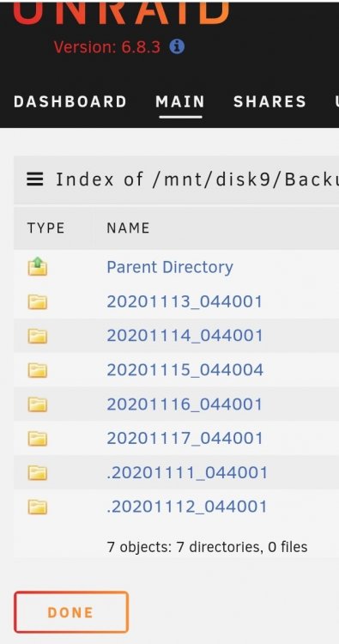This screenshot has height=644, width=339.
Task: Open directory 20201115_044004
Action: pos(185,370)
